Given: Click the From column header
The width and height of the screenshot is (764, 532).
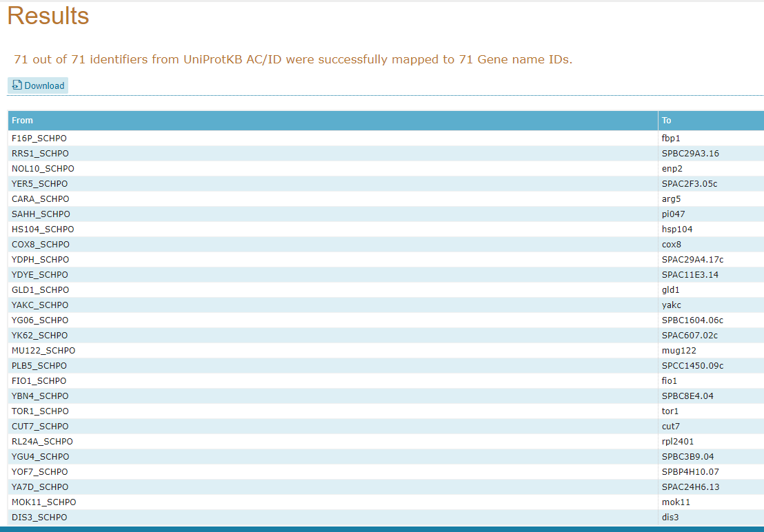Looking at the screenshot, I should pos(23,121).
